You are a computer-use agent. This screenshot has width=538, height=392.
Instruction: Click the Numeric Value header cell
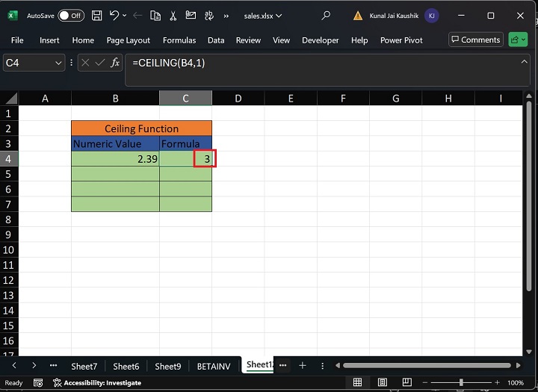(115, 143)
